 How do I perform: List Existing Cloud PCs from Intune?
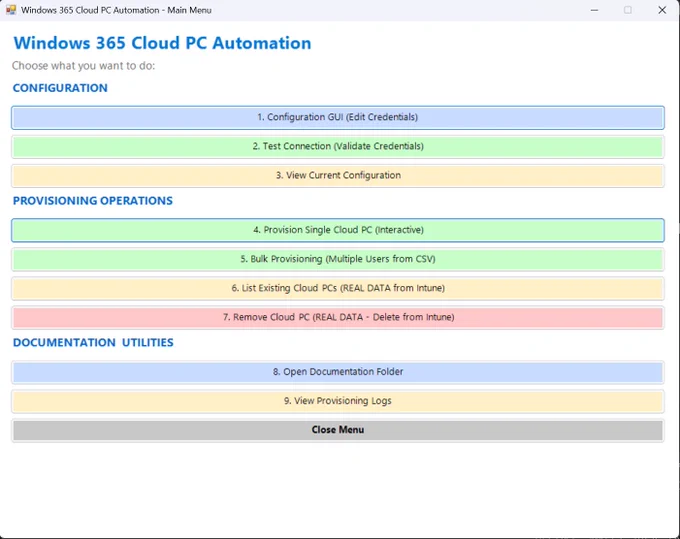338,288
